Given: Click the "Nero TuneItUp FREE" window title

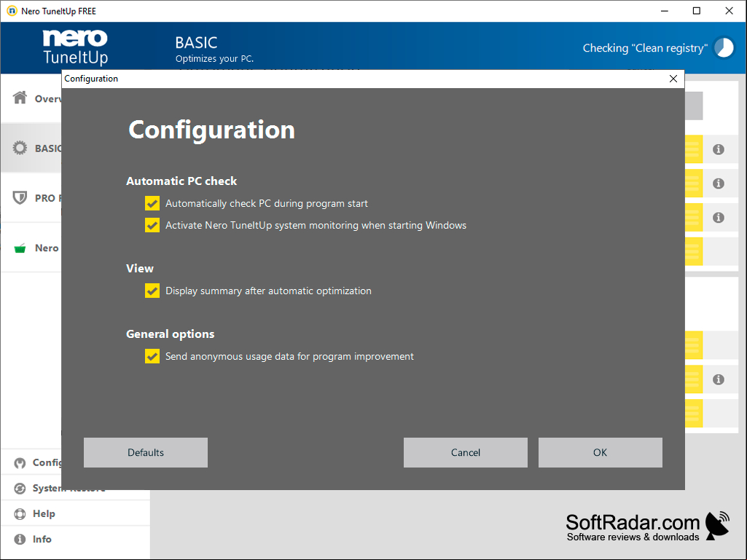Looking at the screenshot, I should coord(58,11).
